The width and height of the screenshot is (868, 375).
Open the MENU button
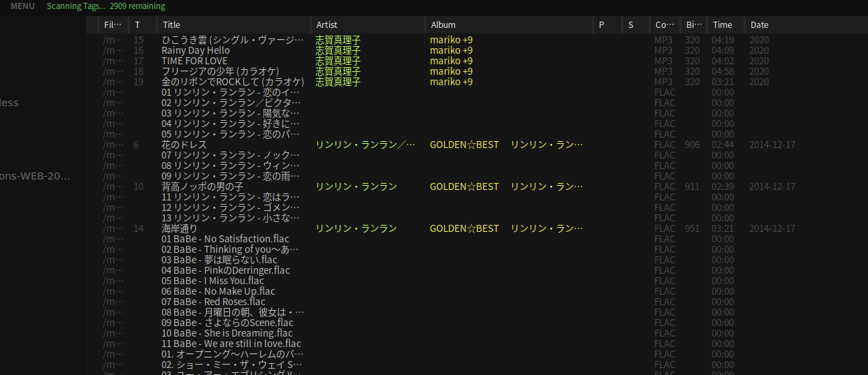click(22, 6)
